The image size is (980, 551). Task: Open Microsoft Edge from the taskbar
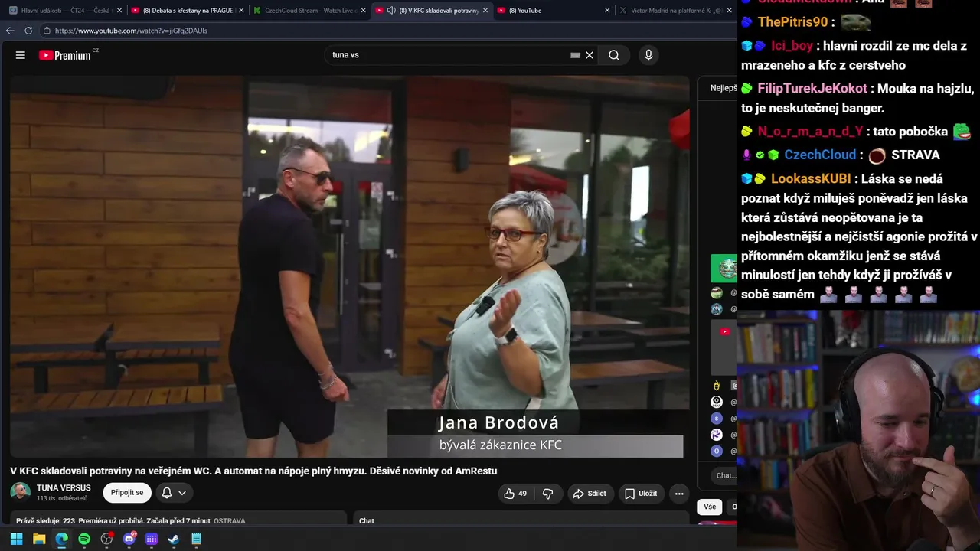(61, 539)
